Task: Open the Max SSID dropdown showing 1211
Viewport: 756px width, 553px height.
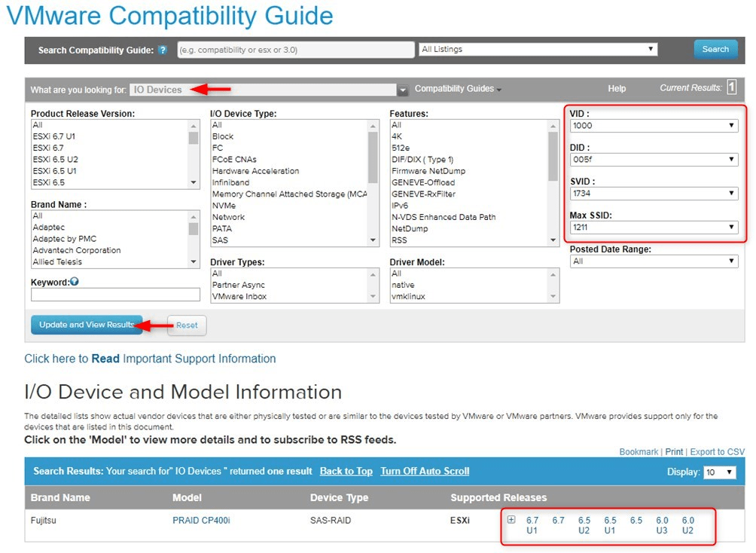Action: (654, 227)
